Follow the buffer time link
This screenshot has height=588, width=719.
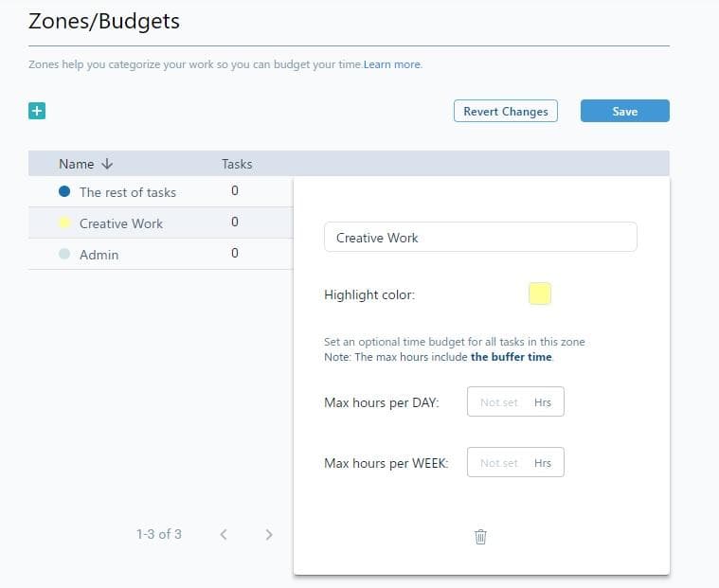(512, 357)
